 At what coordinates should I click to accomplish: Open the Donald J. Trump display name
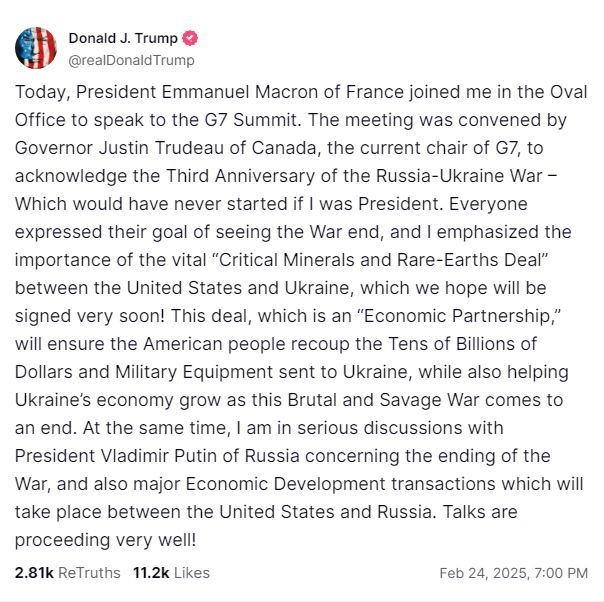[123, 39]
